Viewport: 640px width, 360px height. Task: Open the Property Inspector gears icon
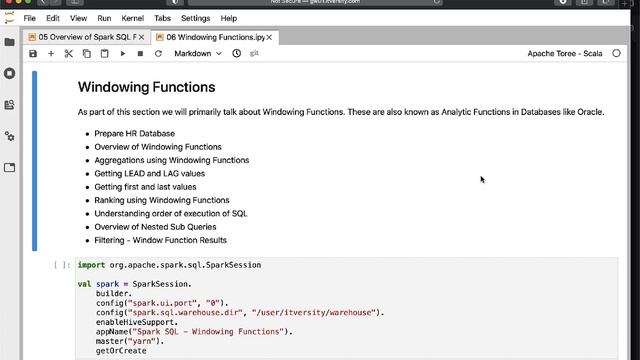coord(9,136)
